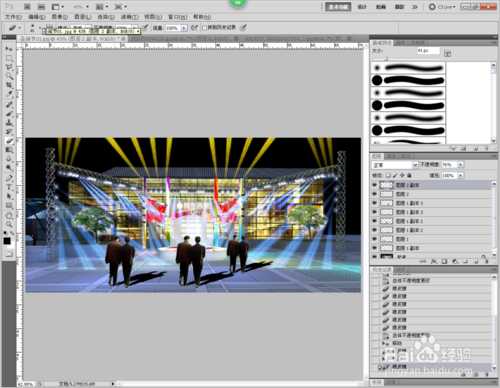Select the Lasso tool
The height and width of the screenshot is (388, 500).
(8, 67)
